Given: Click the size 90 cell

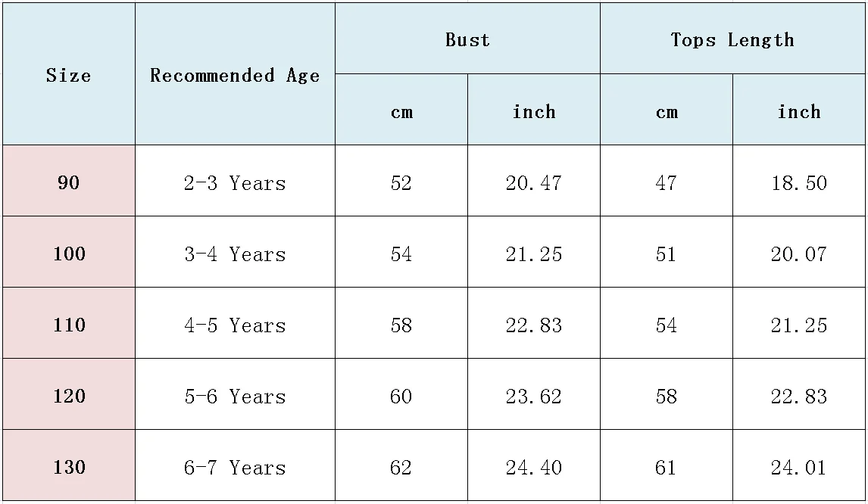Looking at the screenshot, I should pos(69,181).
